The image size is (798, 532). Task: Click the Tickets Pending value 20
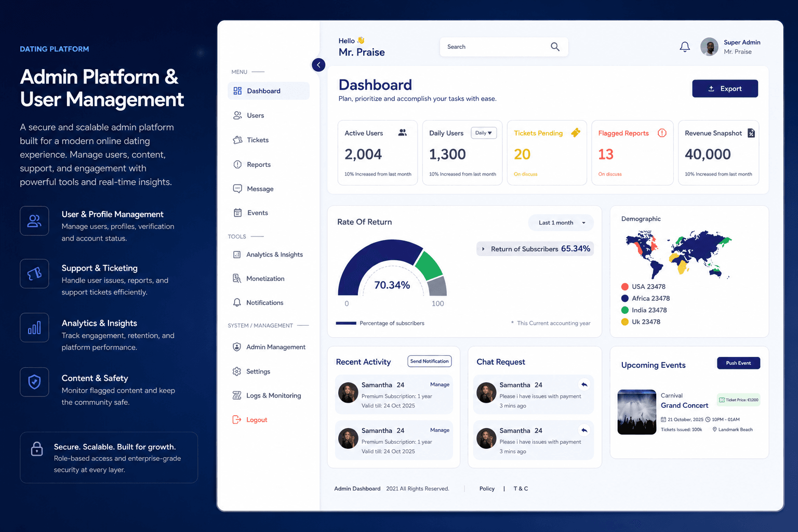522,154
